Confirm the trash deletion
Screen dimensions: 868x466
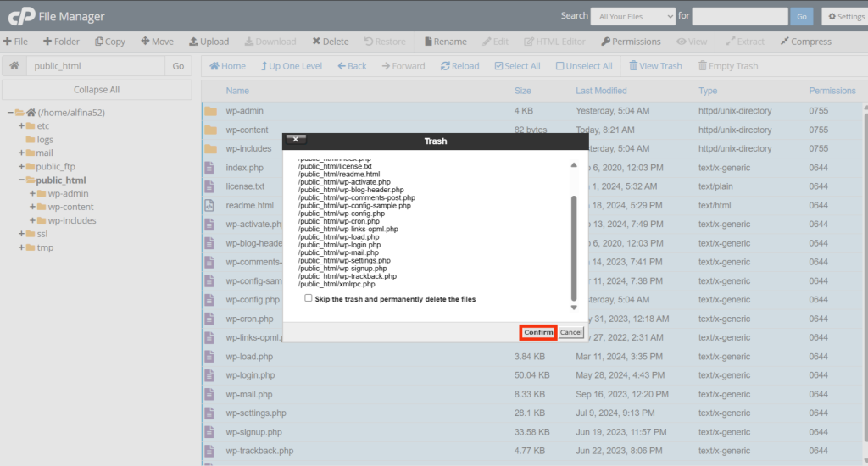coord(538,332)
